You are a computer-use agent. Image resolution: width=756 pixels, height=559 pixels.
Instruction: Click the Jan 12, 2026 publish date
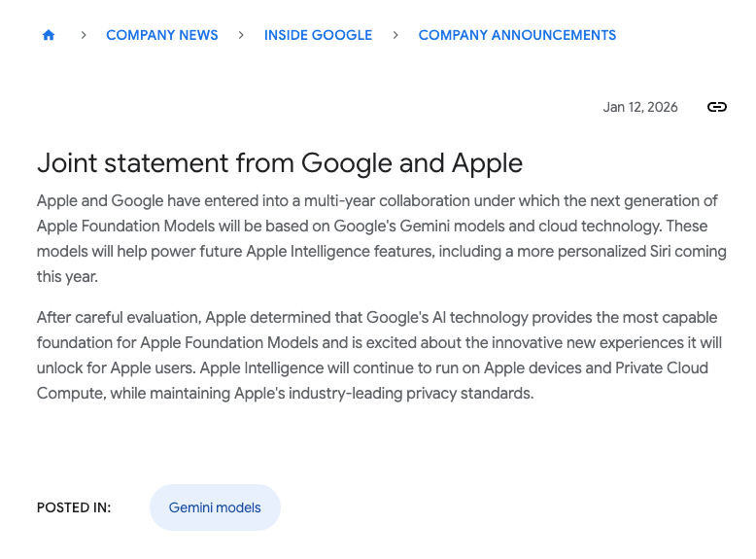(640, 107)
